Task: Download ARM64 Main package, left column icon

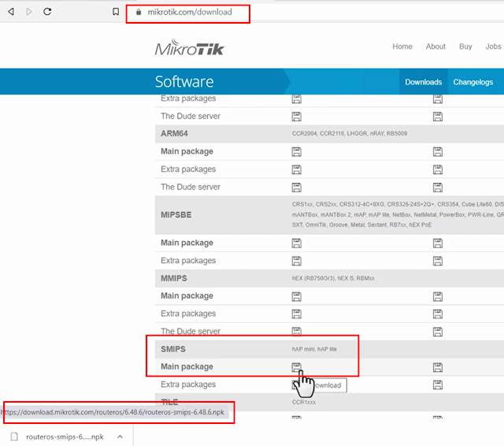Action: [x=296, y=152]
